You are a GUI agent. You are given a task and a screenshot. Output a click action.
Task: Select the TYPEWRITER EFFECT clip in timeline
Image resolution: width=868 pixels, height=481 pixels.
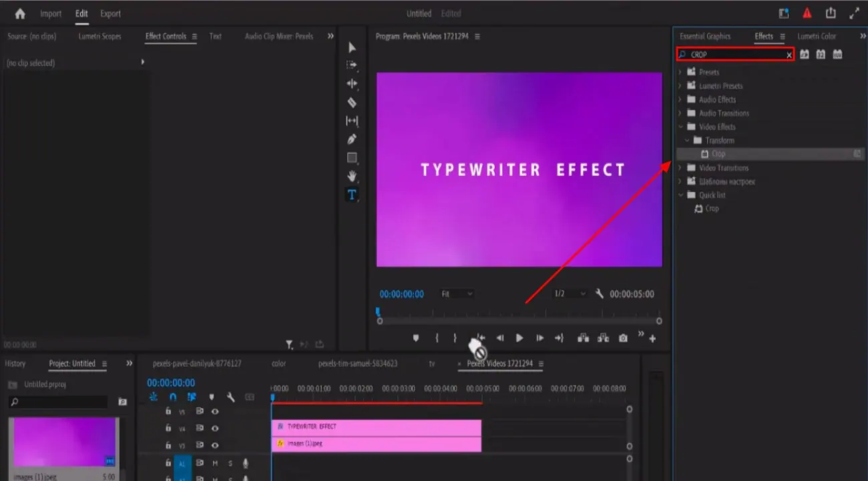click(x=377, y=428)
